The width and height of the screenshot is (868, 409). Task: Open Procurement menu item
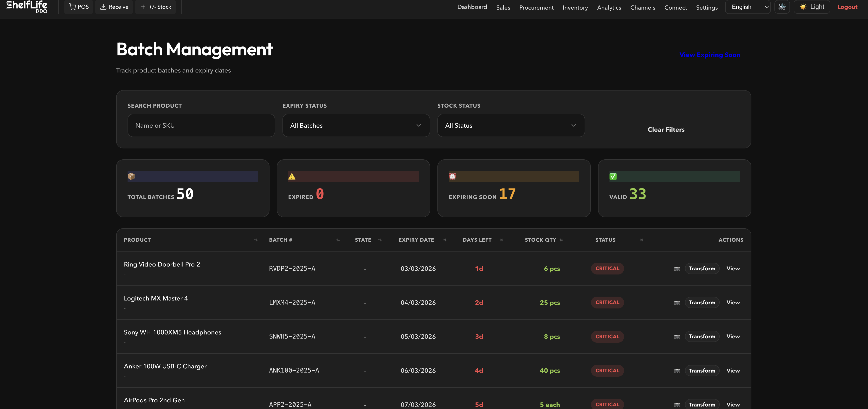536,7
